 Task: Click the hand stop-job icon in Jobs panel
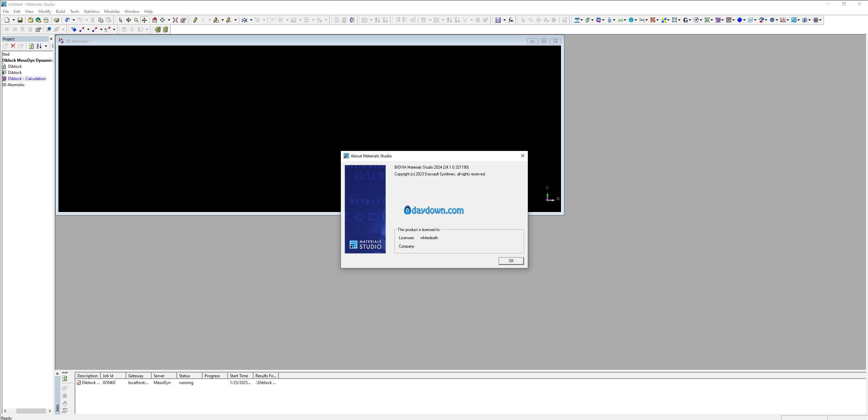coord(65,403)
